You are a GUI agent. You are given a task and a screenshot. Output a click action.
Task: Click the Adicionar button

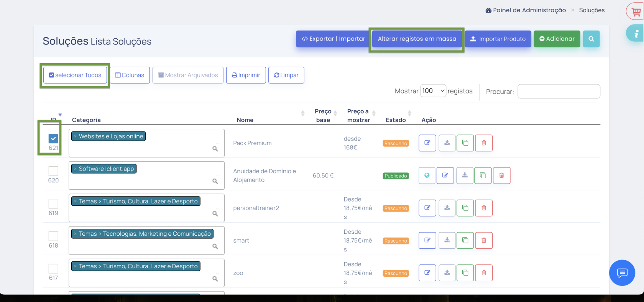click(557, 39)
